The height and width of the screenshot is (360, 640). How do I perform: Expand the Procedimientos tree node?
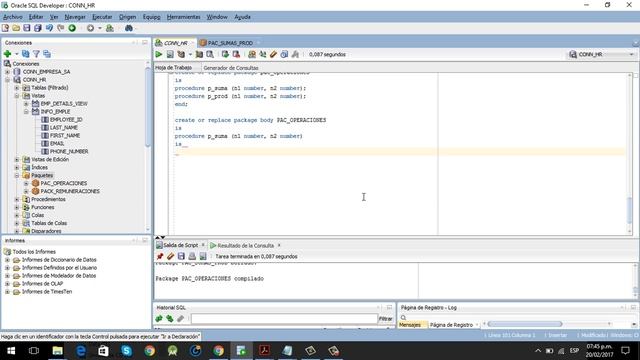point(17,199)
